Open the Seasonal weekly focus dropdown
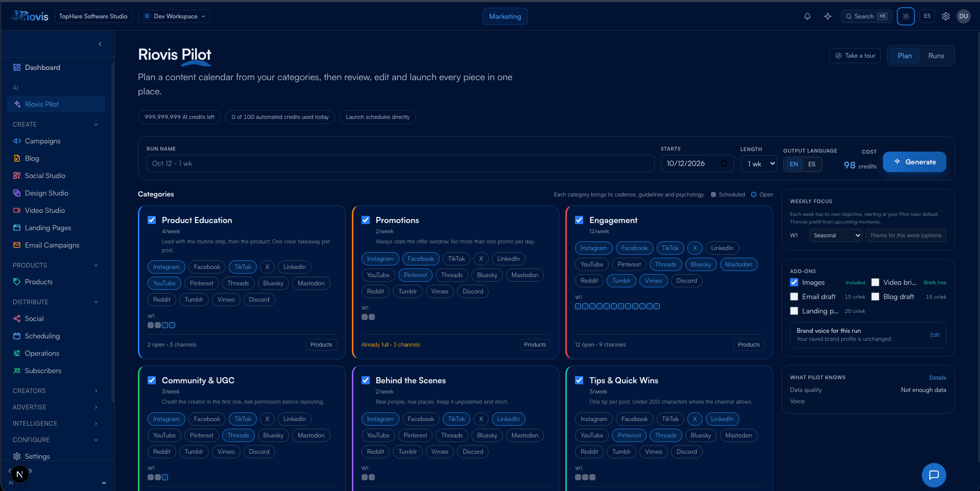 tap(836, 235)
